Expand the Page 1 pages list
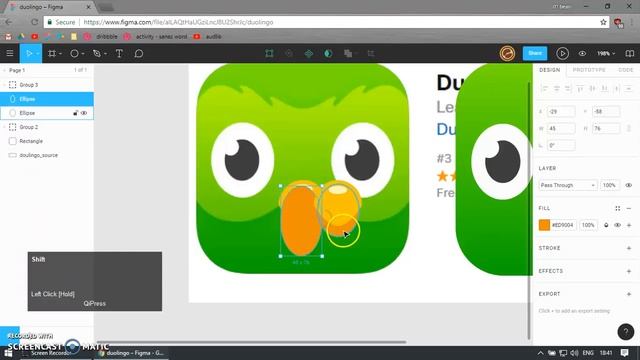 point(4,71)
